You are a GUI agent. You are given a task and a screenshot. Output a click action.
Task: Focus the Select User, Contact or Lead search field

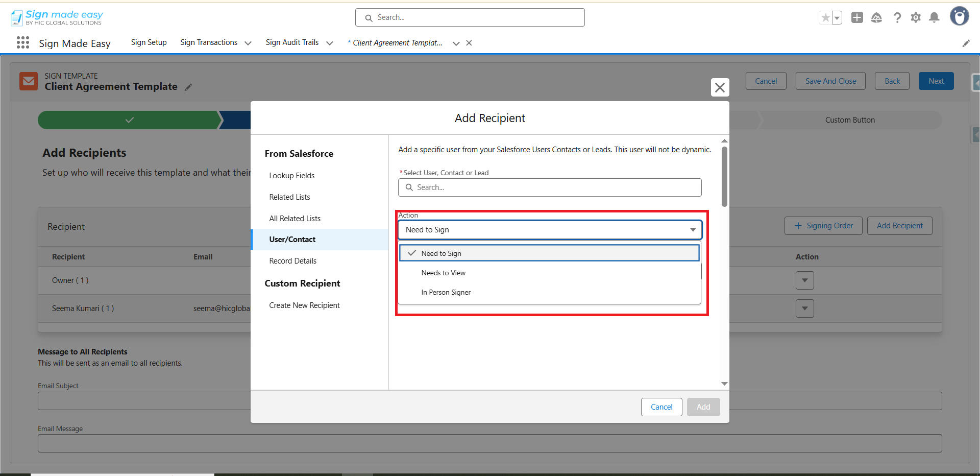pos(550,187)
